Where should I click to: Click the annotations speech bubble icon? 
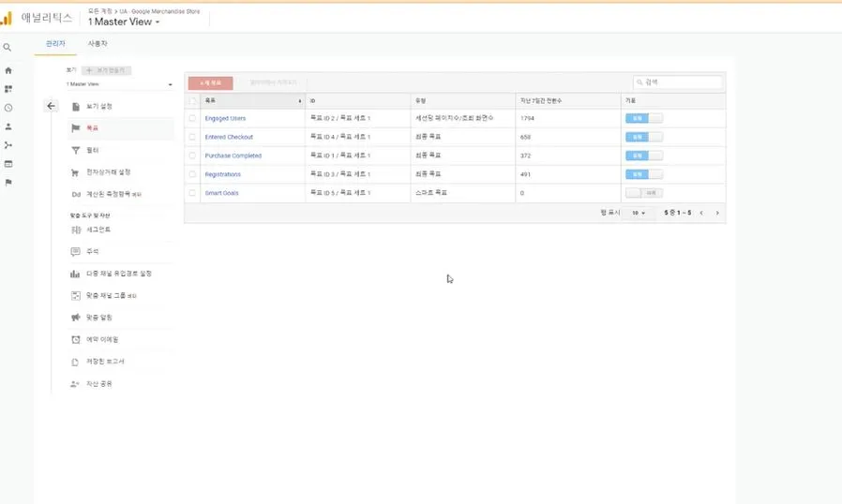[x=76, y=252]
